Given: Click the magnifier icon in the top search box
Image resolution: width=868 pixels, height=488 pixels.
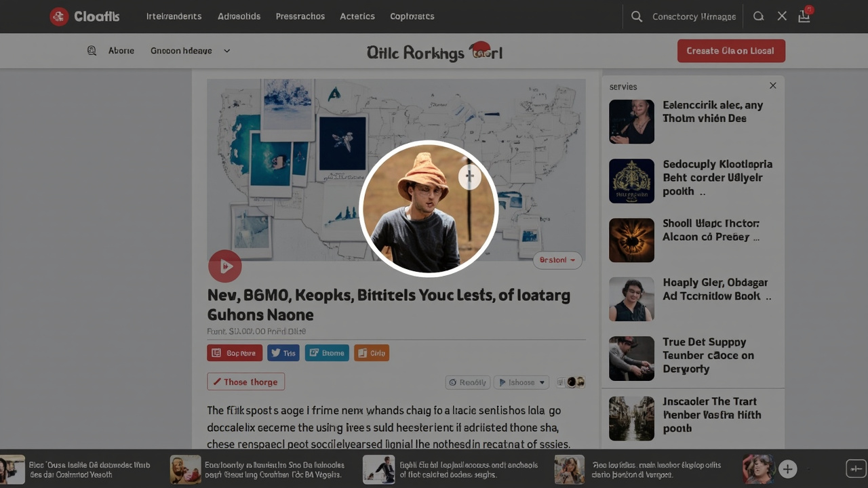Looking at the screenshot, I should point(637,16).
